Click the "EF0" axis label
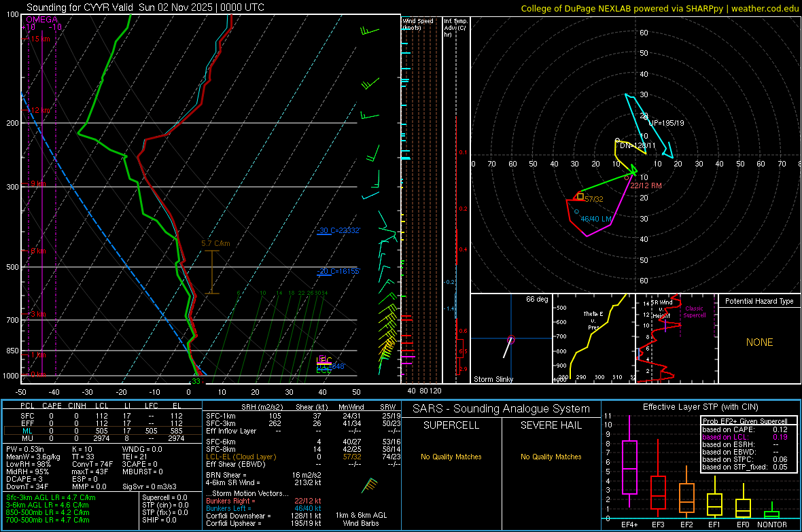Image resolution: width=802 pixels, height=532 pixels. point(743,525)
